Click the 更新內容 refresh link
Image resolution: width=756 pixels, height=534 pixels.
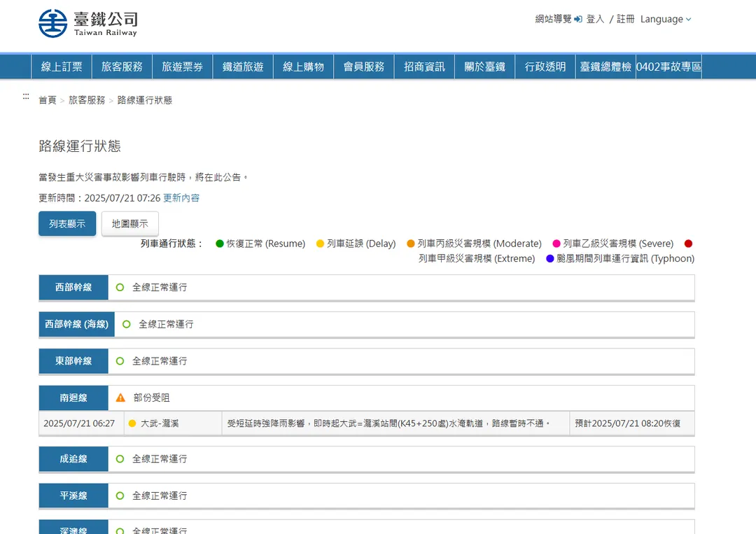[181, 198]
